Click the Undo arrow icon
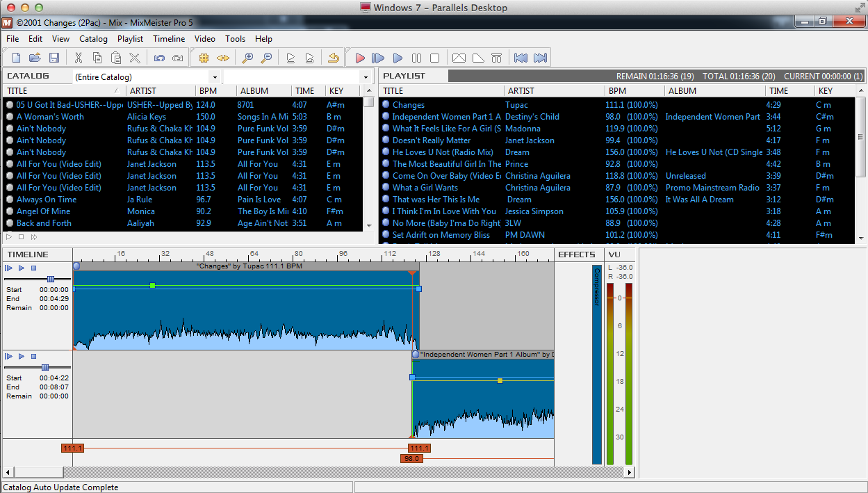Screen dimensions: 868x493 pos(159,58)
